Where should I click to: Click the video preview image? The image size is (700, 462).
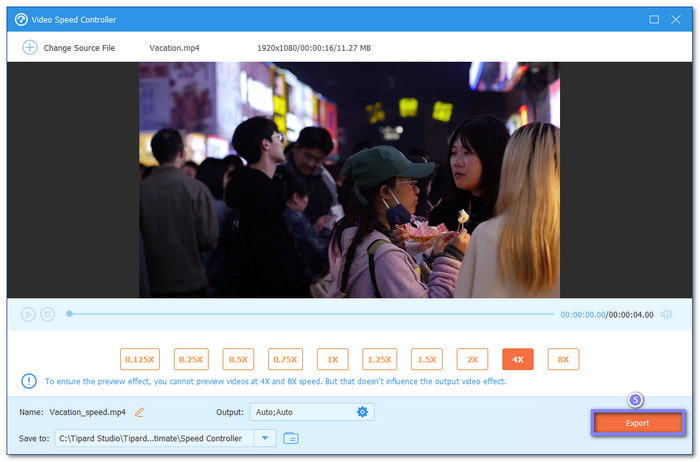(349, 180)
